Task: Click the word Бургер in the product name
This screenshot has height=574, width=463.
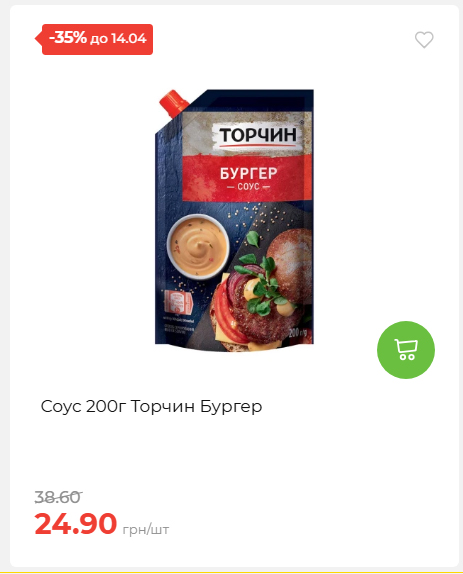Action: (231, 406)
